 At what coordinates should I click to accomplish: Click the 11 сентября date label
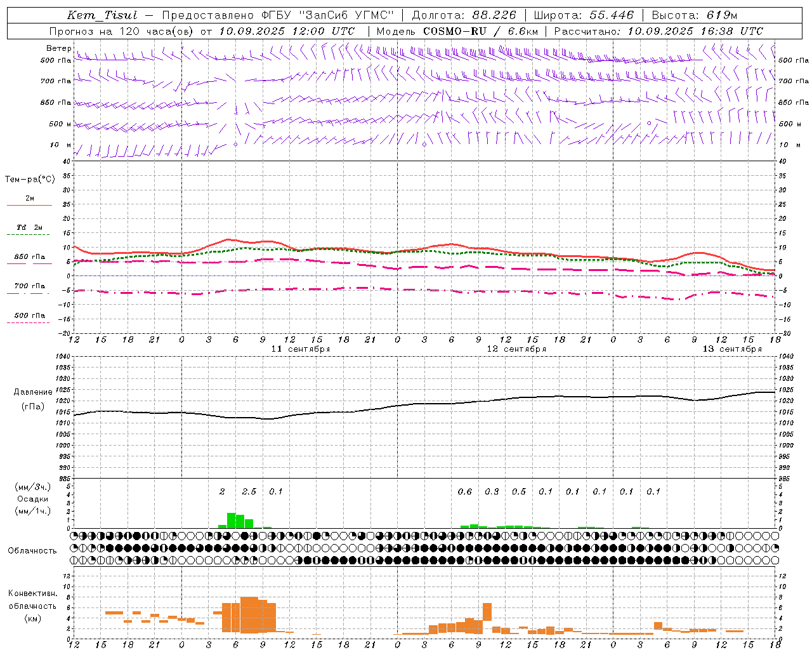[301, 349]
